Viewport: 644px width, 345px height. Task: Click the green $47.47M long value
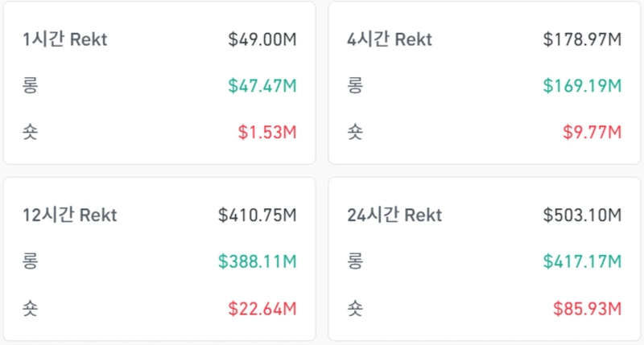262,85
